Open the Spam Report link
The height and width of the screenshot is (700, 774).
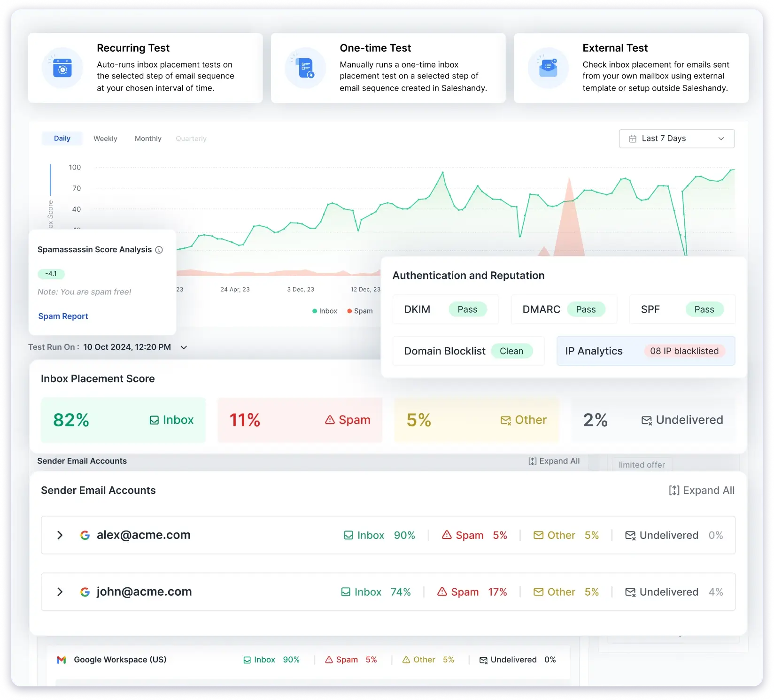63,316
